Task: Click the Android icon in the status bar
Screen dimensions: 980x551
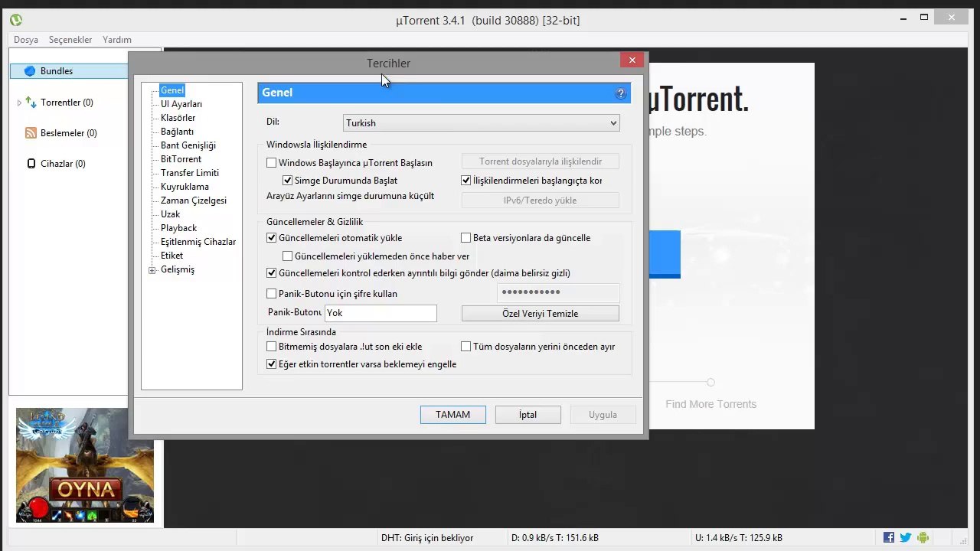Action: 923,538
